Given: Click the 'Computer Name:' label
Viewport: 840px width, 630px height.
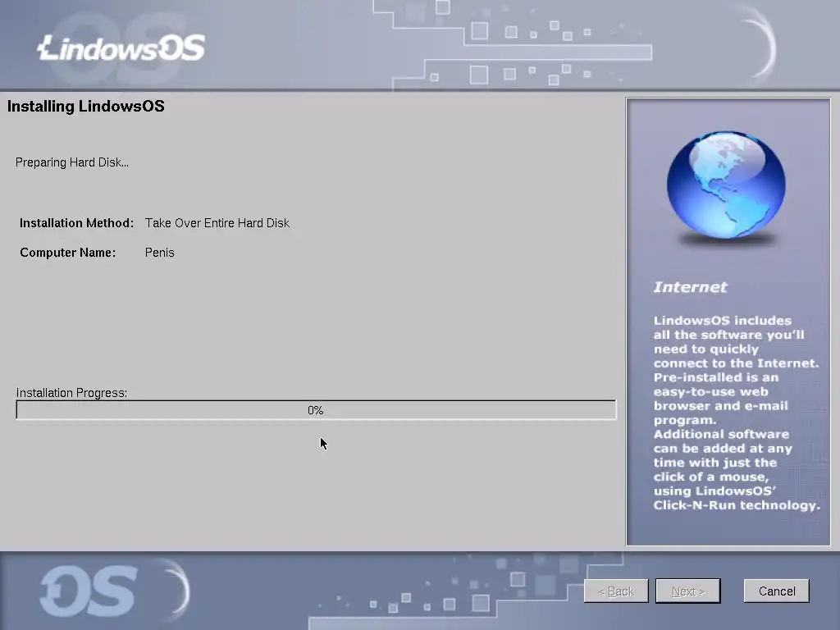Looking at the screenshot, I should pos(67,253).
